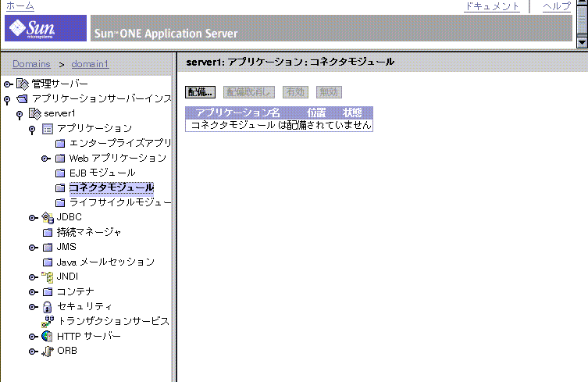Collapse the アプリケーション node

[x=32, y=130]
